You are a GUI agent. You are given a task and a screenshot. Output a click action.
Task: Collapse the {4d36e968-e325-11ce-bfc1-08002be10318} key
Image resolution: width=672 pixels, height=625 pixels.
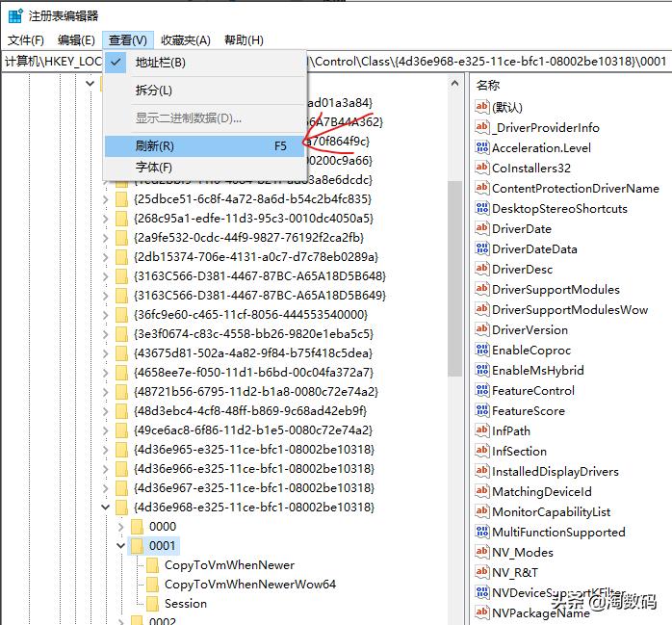(106, 508)
